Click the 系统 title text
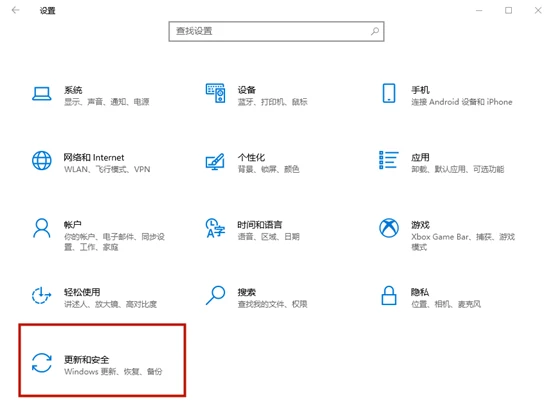Image resolution: width=553 pixels, height=411 pixels. (73, 90)
